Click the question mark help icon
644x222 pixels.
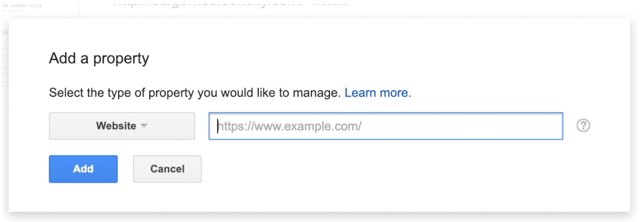583,126
